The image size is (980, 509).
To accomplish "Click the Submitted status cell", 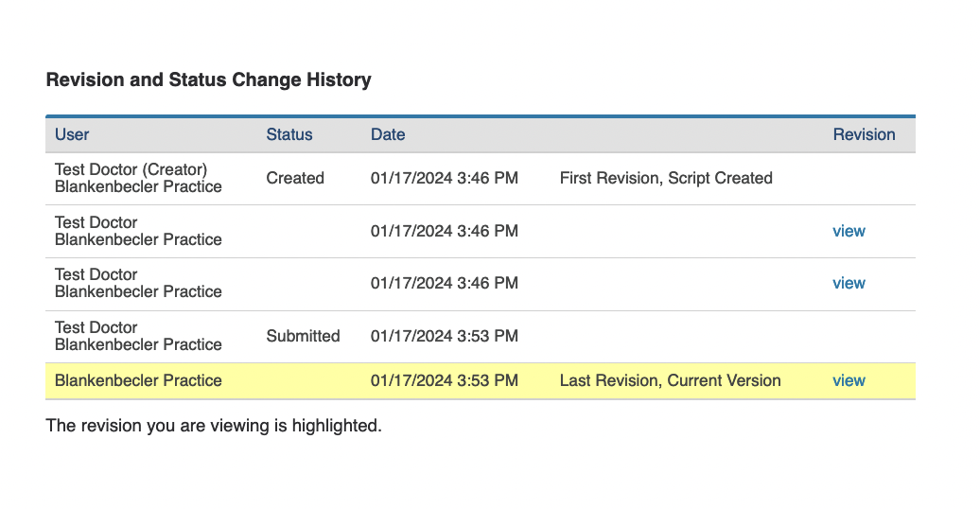I will [x=303, y=337].
